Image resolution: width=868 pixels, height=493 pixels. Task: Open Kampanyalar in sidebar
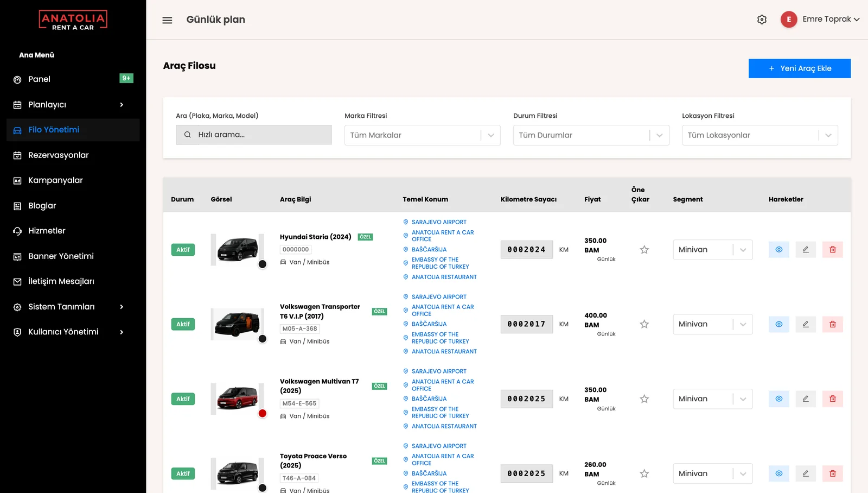pos(73,180)
